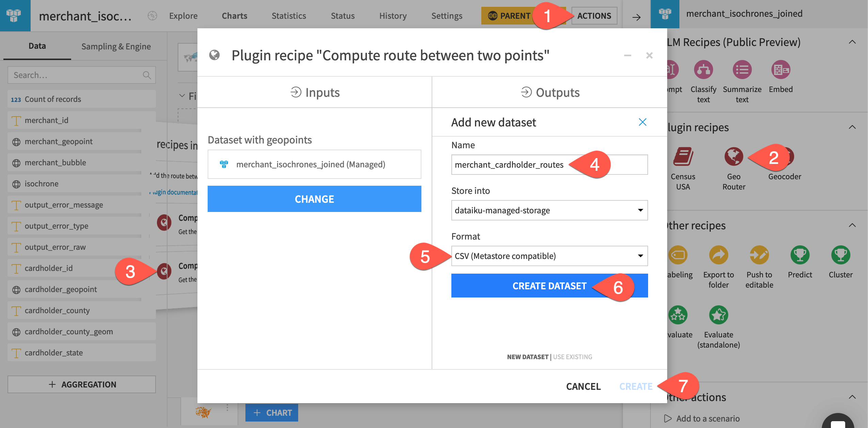Switch to the Charts tab
This screenshot has height=428, width=868.
(x=235, y=16)
